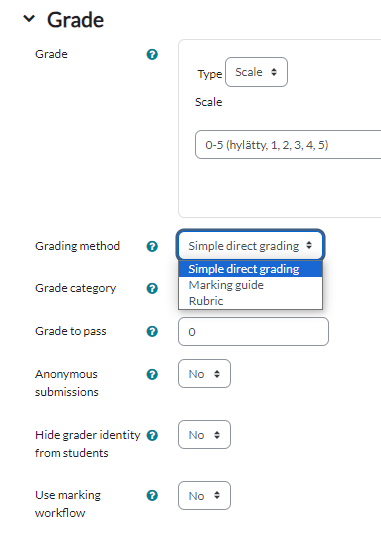The image size is (381, 535).
Task: Collapse the Grade section chevron
Action: tap(29, 19)
